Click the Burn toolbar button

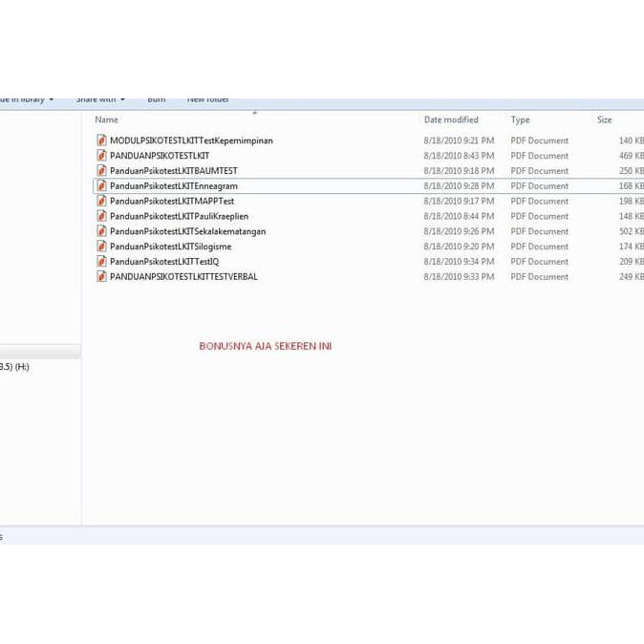click(x=156, y=99)
